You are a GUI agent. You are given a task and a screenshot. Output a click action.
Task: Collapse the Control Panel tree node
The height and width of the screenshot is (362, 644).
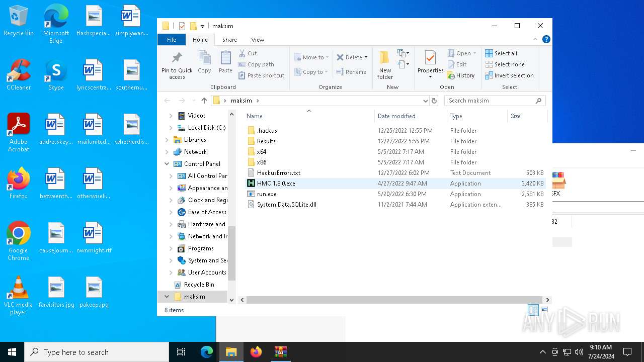[167, 164]
